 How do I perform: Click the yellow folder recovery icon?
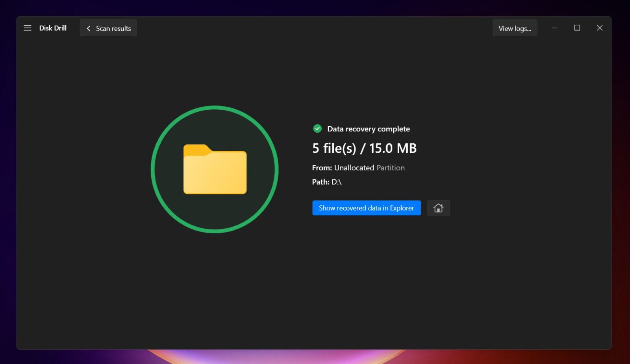215,170
